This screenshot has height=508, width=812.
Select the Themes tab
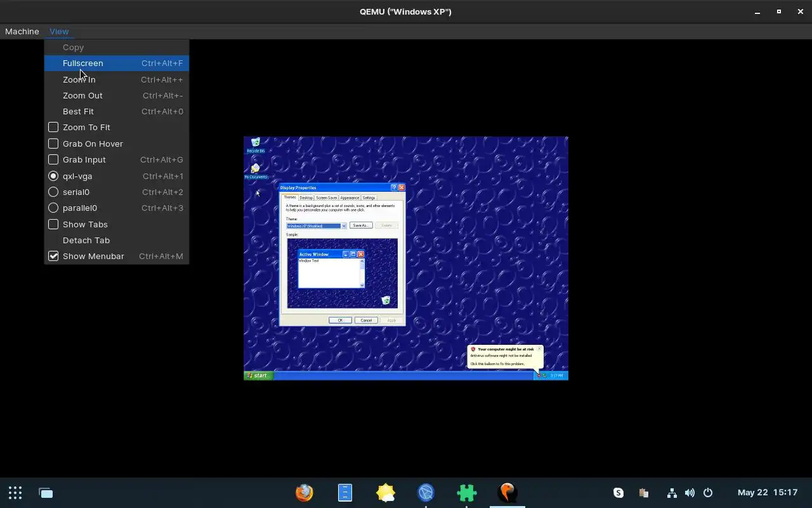point(290,197)
